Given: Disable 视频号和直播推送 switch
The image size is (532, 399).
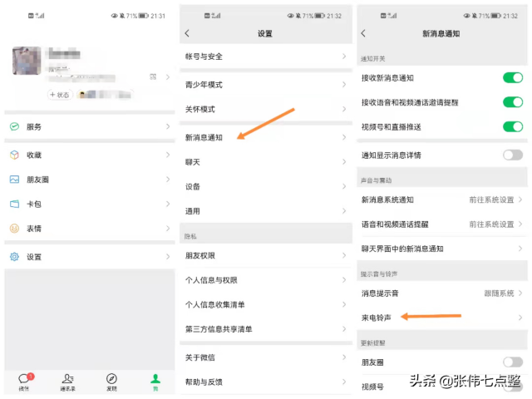Looking at the screenshot, I should 513,127.
